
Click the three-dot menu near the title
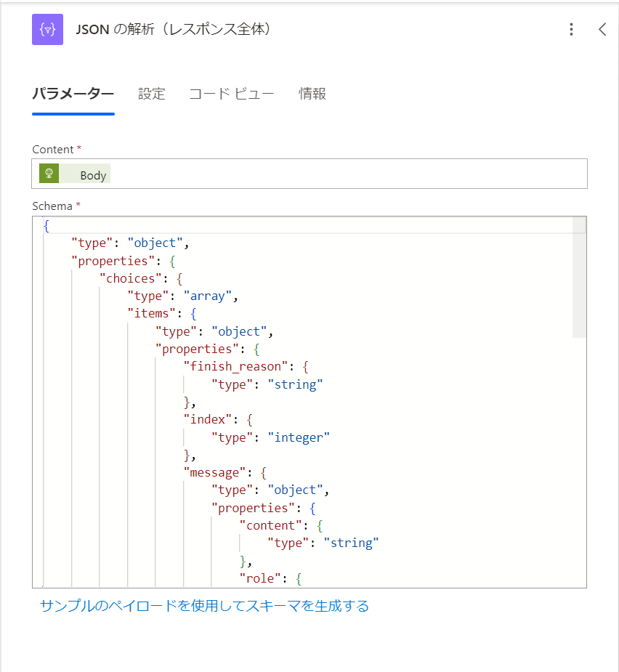pos(572,29)
